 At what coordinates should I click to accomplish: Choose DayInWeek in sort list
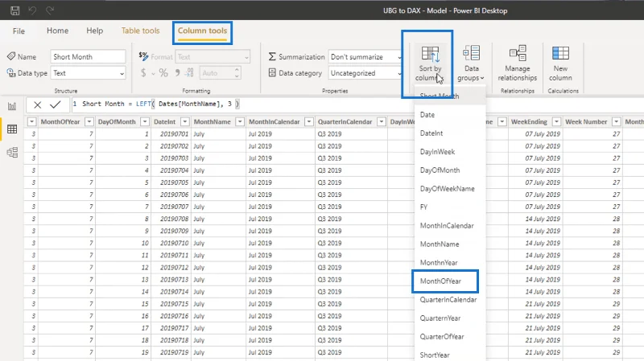(450, 152)
